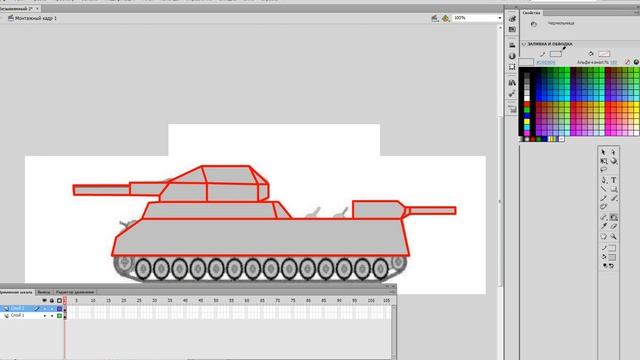Toggle visibility dot of Слой 1
Viewport: 640px width, 360px height.
44,316
